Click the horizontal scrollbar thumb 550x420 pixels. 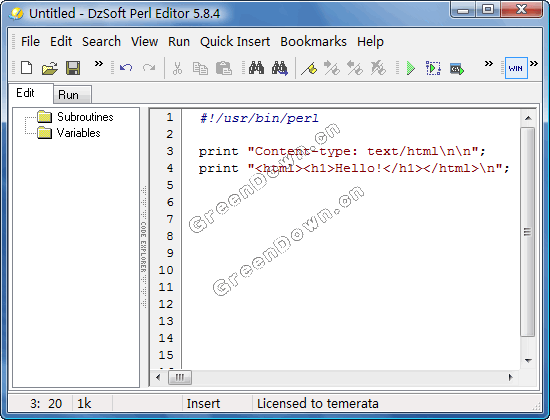point(180,378)
